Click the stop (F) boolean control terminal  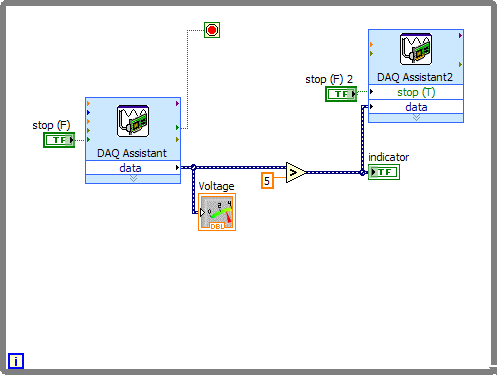(59, 140)
